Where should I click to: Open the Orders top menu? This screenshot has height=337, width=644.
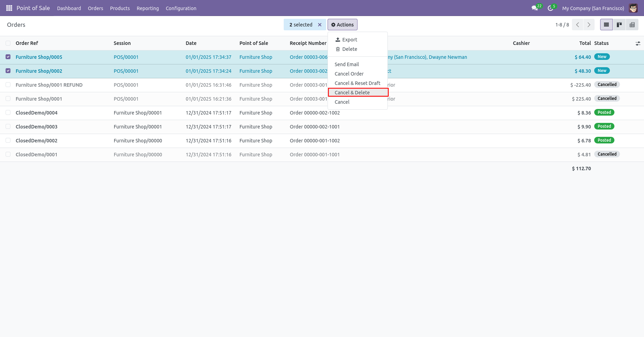pos(95,8)
